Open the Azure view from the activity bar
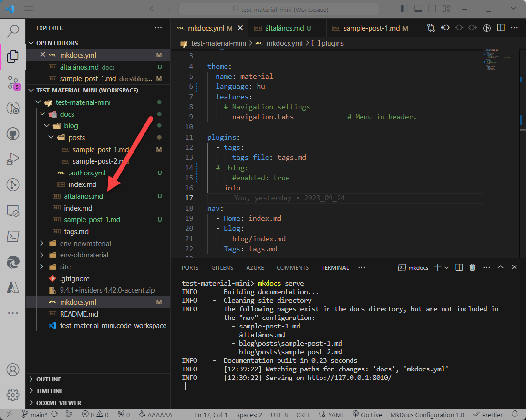The width and height of the screenshot is (526, 420). pos(13,287)
